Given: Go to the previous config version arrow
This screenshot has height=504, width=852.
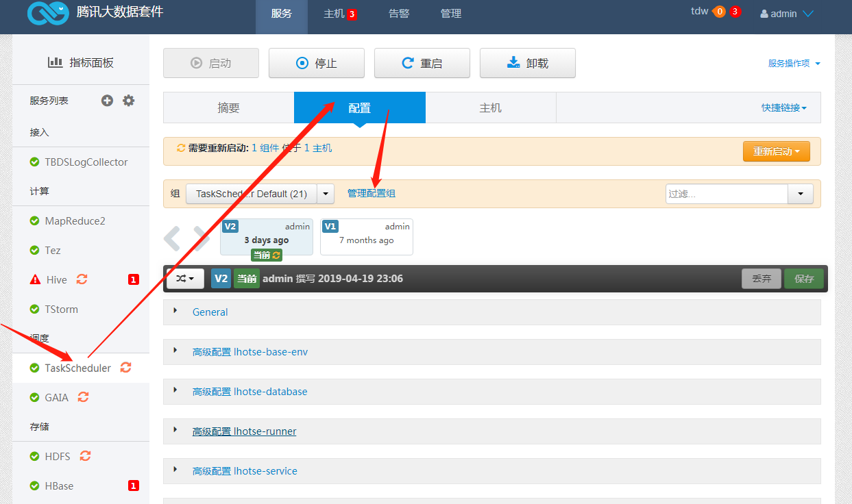Looking at the screenshot, I should pyautogui.click(x=172, y=238).
